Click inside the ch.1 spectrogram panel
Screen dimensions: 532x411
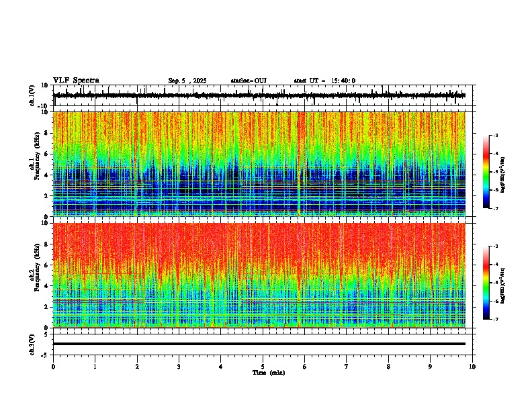[x=259, y=164]
